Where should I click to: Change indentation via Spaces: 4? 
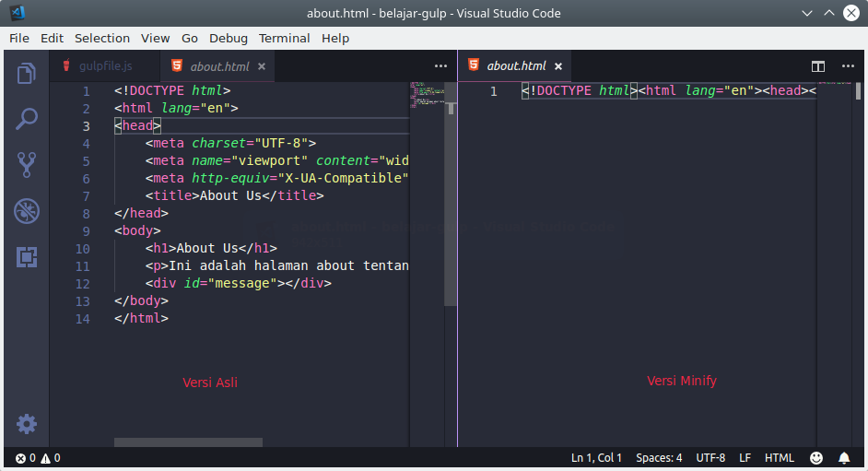pyautogui.click(x=659, y=458)
